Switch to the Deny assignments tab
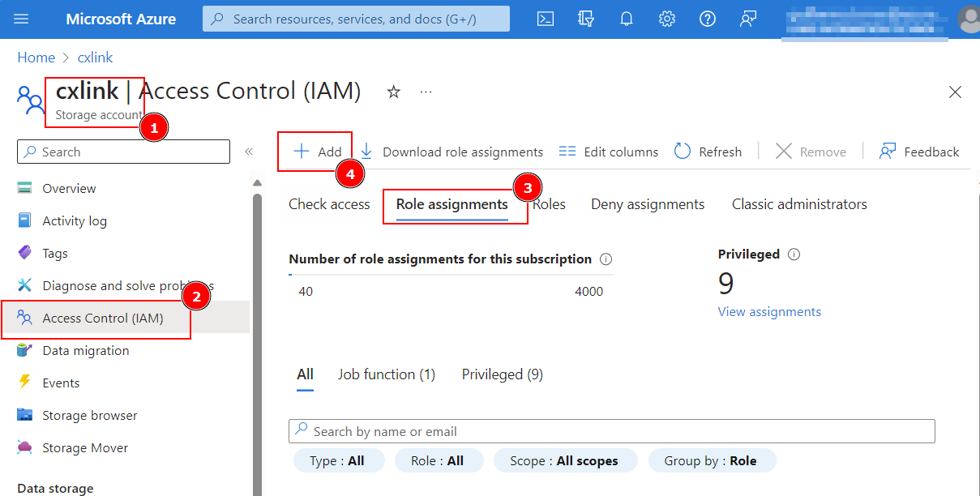980x496 pixels. pos(648,204)
